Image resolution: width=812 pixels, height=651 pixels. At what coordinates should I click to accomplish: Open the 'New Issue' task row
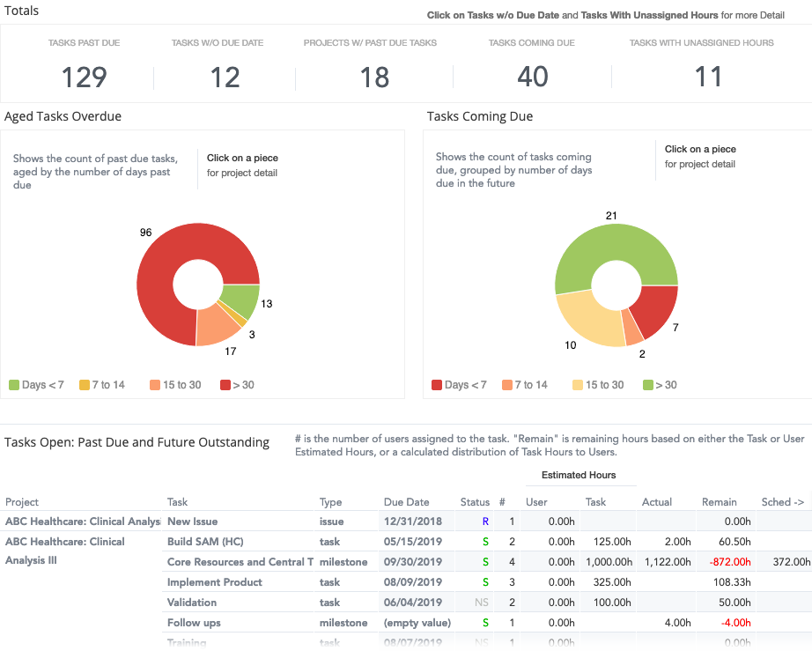coord(192,522)
